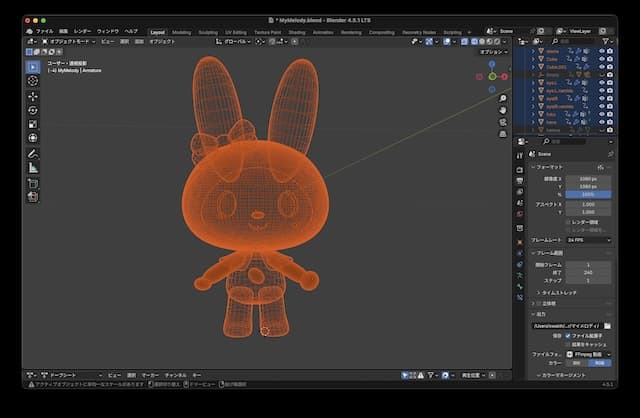The image size is (640, 418).
Task: Click the viewport zoom magnifier icon
Action: pos(502,99)
